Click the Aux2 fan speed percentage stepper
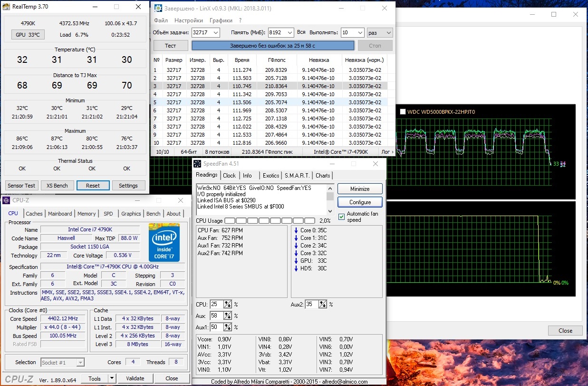 coord(323,304)
